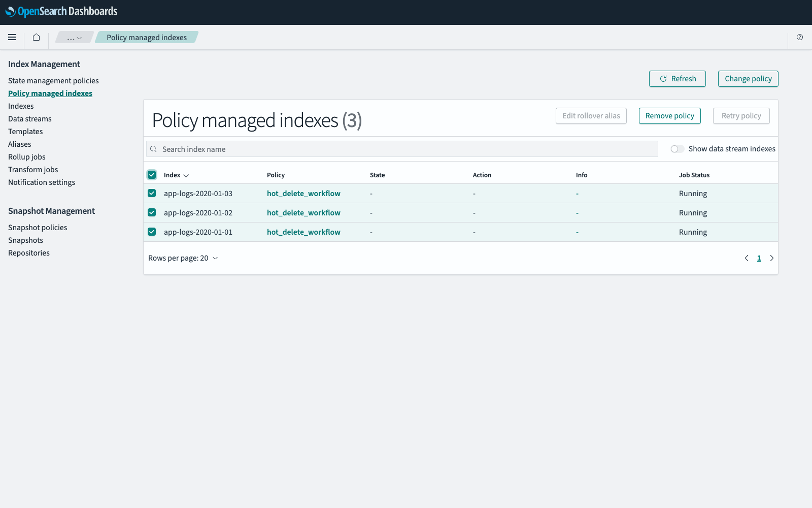Click the Job Status column header
The image size is (812, 508).
tap(694, 175)
